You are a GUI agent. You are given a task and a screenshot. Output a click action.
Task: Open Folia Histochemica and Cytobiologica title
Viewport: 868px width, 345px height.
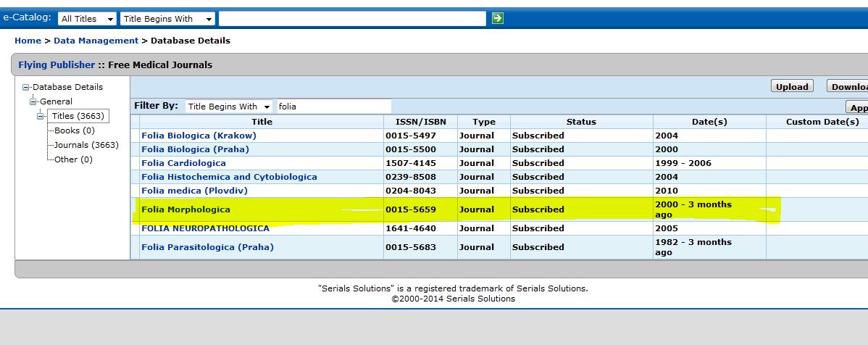click(x=229, y=177)
